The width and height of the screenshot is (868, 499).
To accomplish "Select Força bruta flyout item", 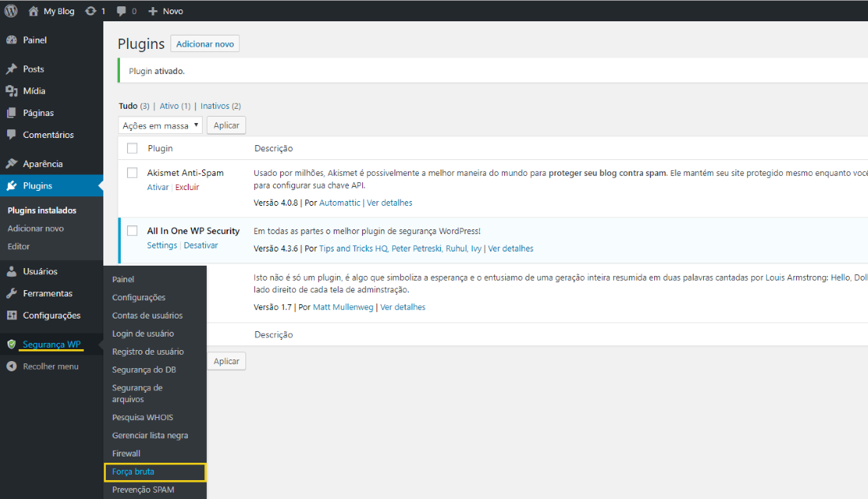I will click(x=155, y=472).
